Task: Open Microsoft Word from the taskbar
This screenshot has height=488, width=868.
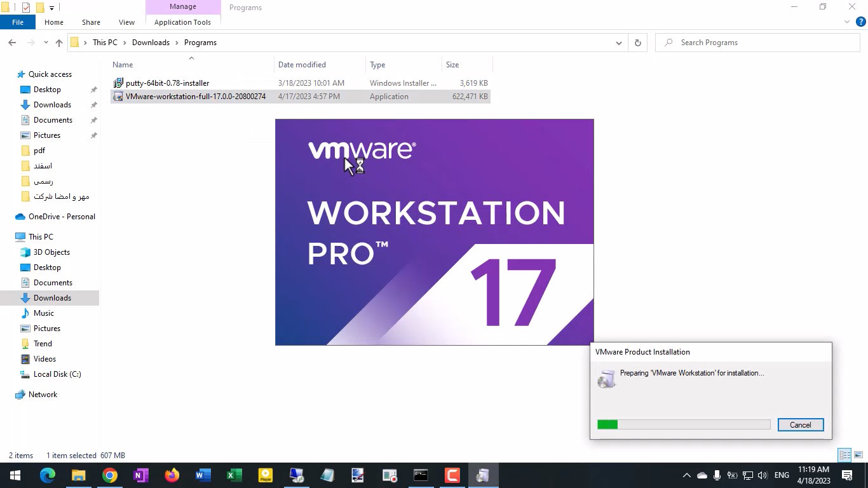Action: click(203, 475)
